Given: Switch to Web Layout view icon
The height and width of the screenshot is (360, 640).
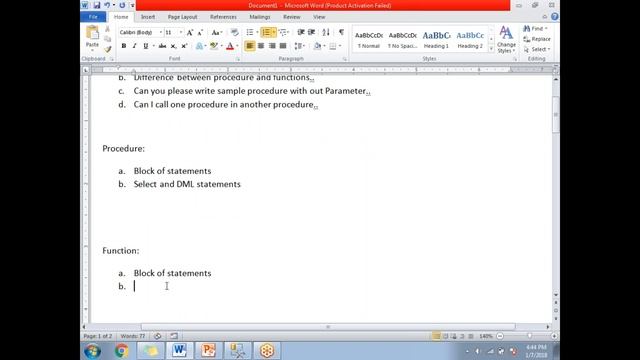Looking at the screenshot, I should 453,336.
